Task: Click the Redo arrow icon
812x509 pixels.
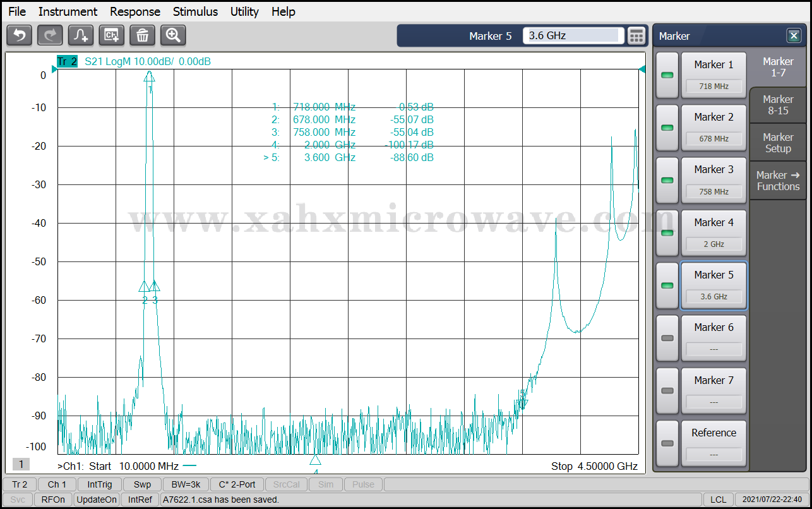Action: click(x=50, y=35)
